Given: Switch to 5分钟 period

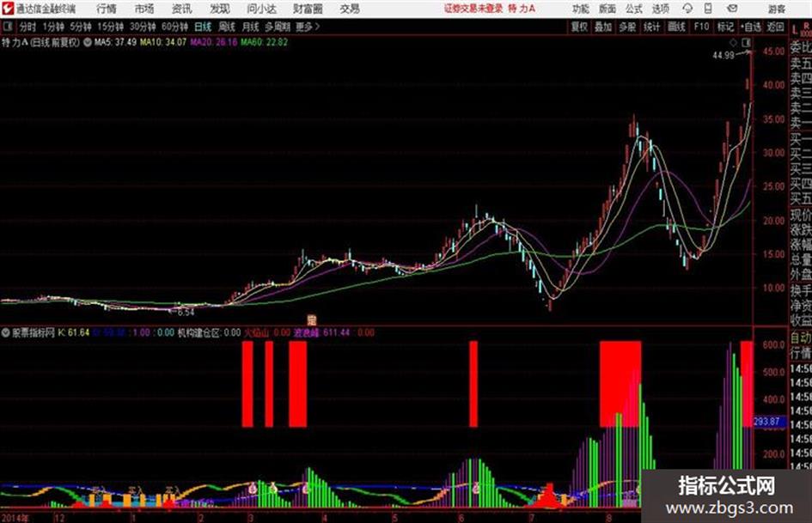Looking at the screenshot, I should 81,27.
